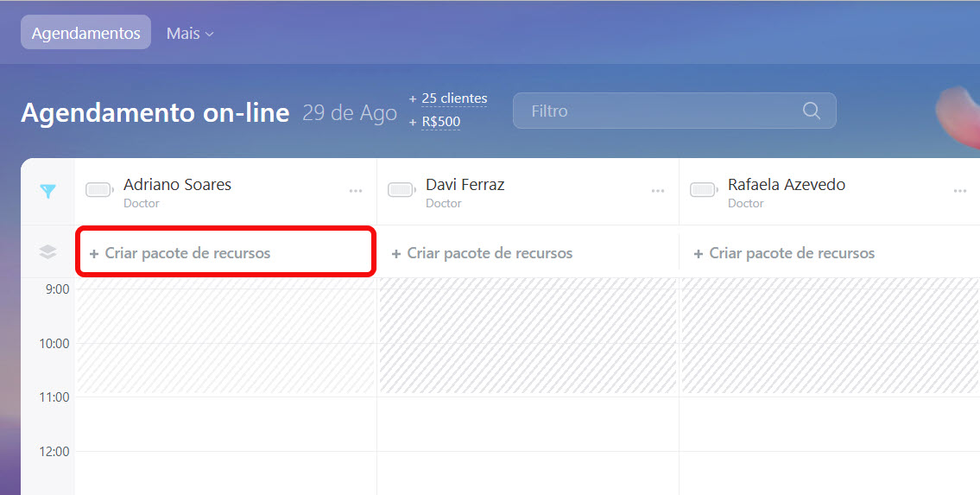Click the search magnifier icon

pyautogui.click(x=811, y=111)
